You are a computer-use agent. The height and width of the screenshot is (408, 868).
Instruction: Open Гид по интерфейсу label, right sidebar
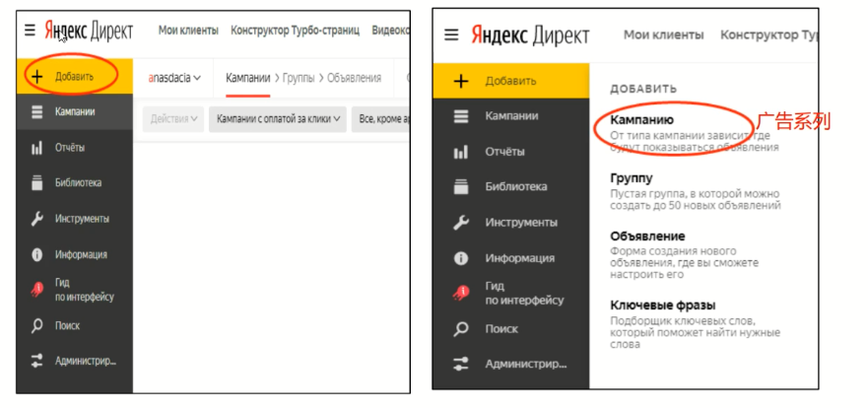tap(524, 294)
